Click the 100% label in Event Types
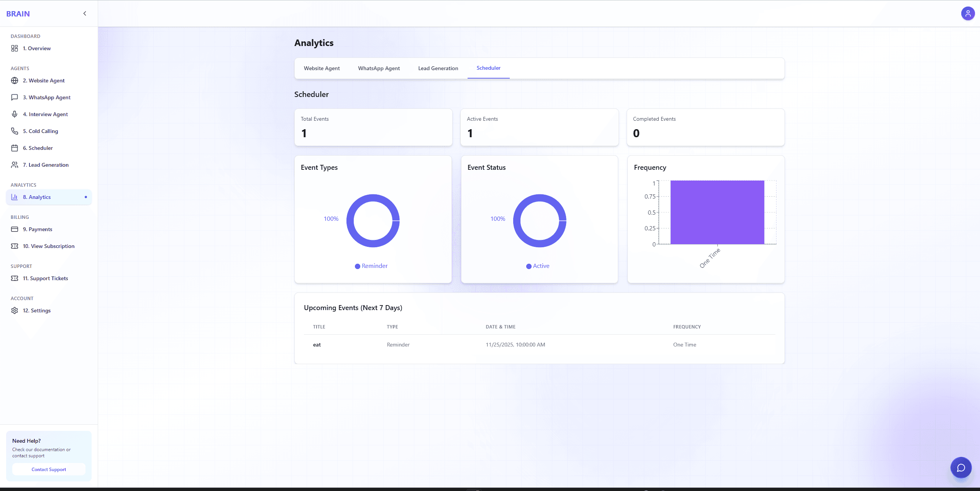 (331, 219)
